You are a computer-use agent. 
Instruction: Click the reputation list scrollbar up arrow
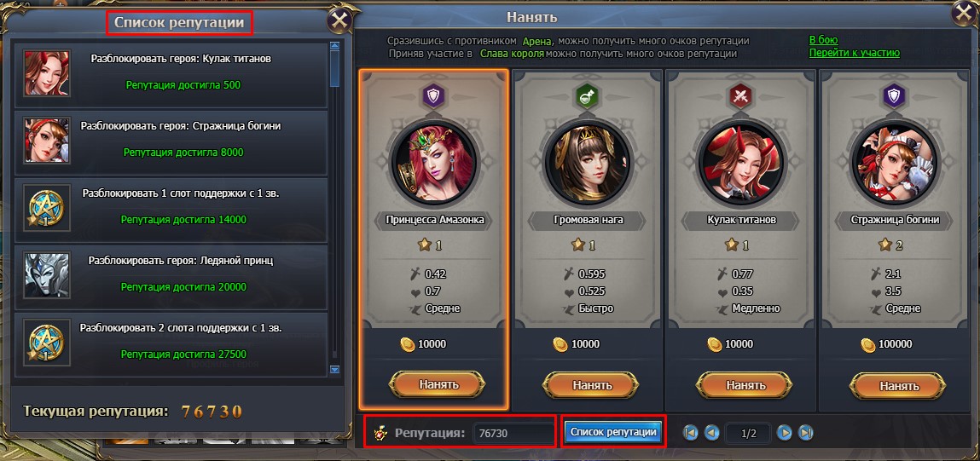[x=334, y=46]
